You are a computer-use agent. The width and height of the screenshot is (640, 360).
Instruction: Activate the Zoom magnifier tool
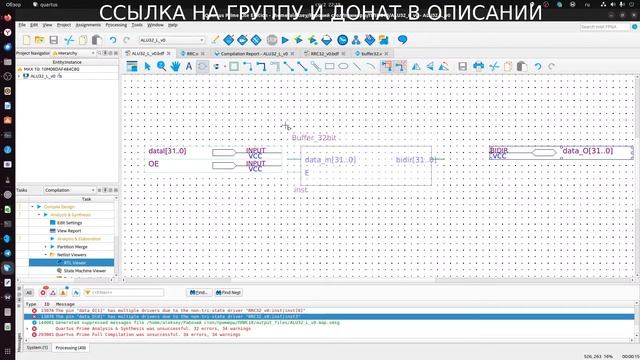click(162, 67)
